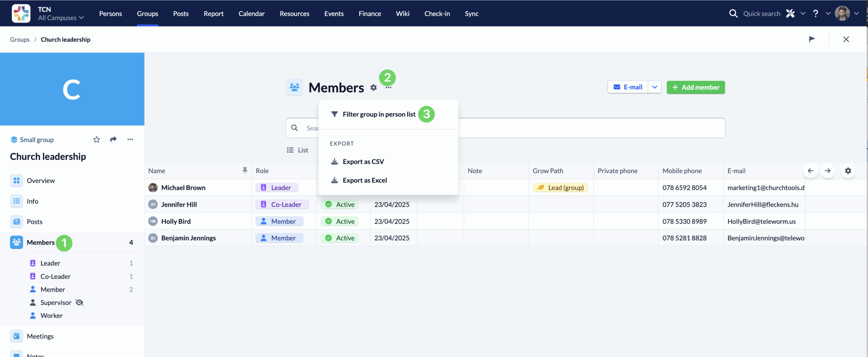Expand the help menu chevron
This screenshot has height=357, width=868.
click(828, 14)
